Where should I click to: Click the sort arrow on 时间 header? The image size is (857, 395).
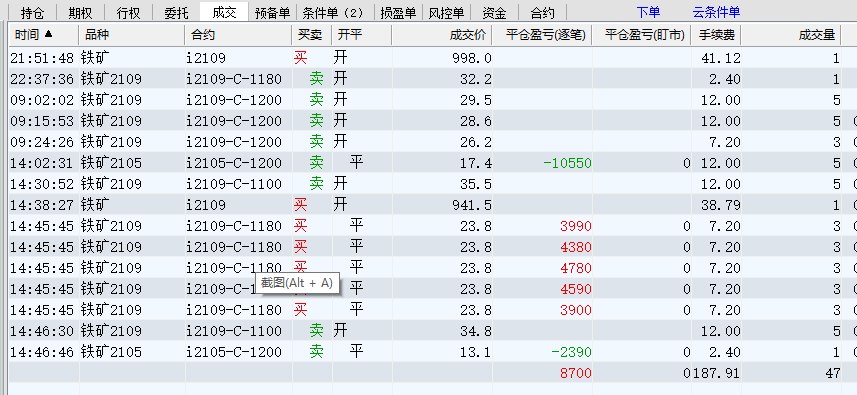point(49,34)
